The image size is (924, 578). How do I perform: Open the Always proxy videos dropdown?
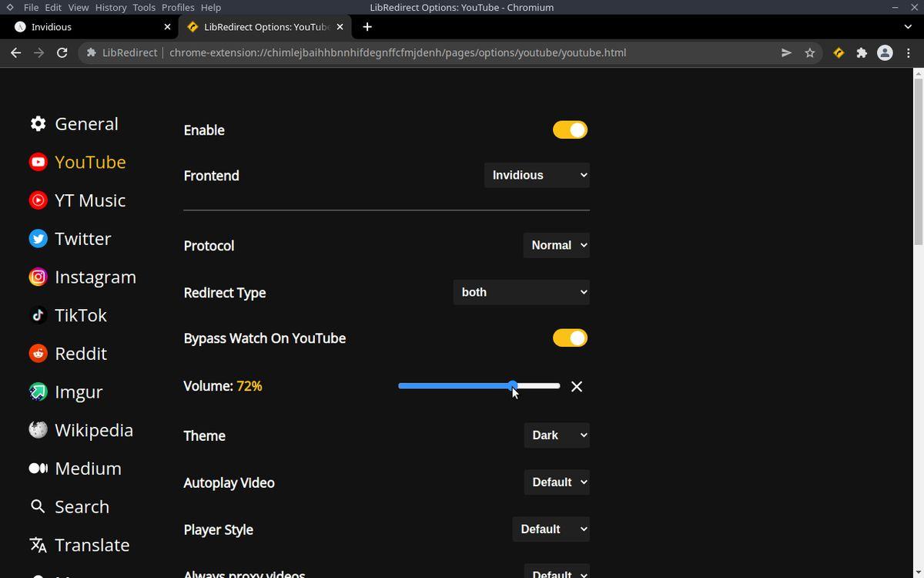click(x=557, y=571)
